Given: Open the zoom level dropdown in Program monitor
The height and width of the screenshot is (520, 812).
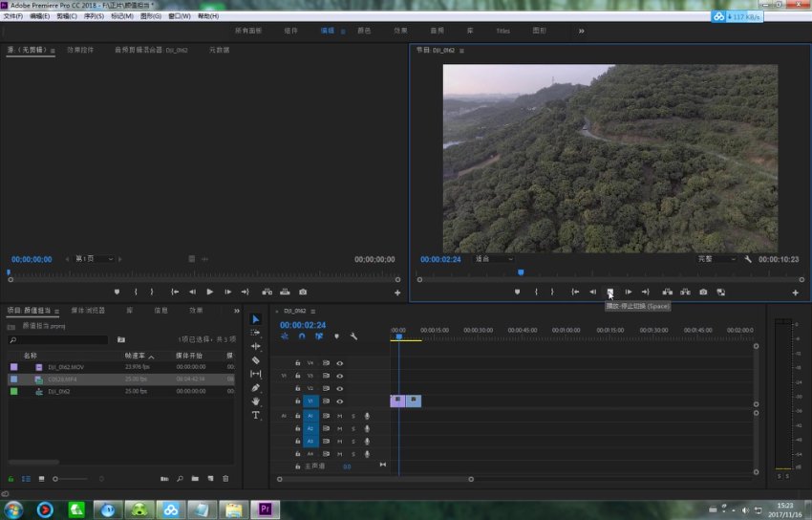Looking at the screenshot, I should coord(495,259).
